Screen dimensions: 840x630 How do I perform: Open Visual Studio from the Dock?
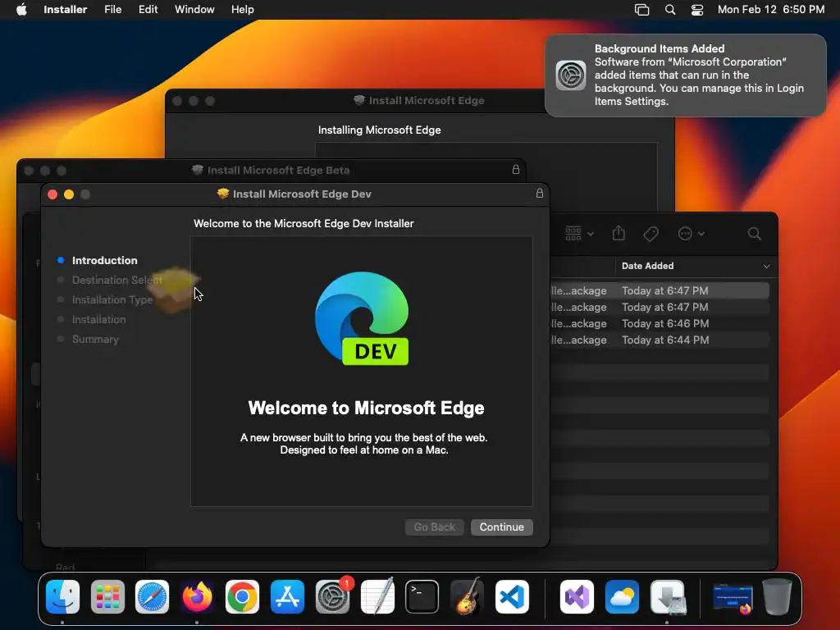tap(577, 597)
